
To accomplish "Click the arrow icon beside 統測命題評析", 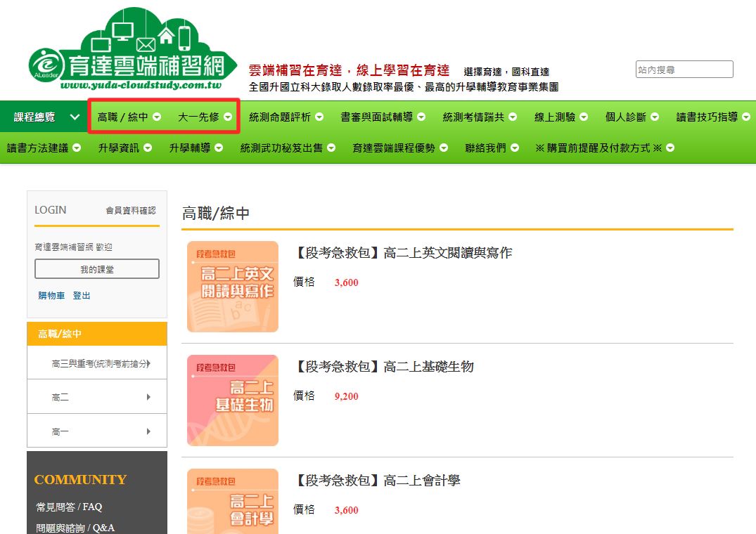I will point(319,117).
